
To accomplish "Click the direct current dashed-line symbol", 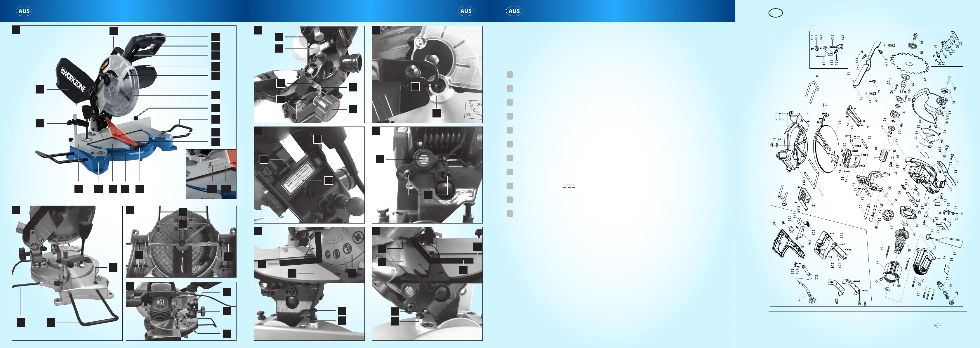I will coord(569,187).
